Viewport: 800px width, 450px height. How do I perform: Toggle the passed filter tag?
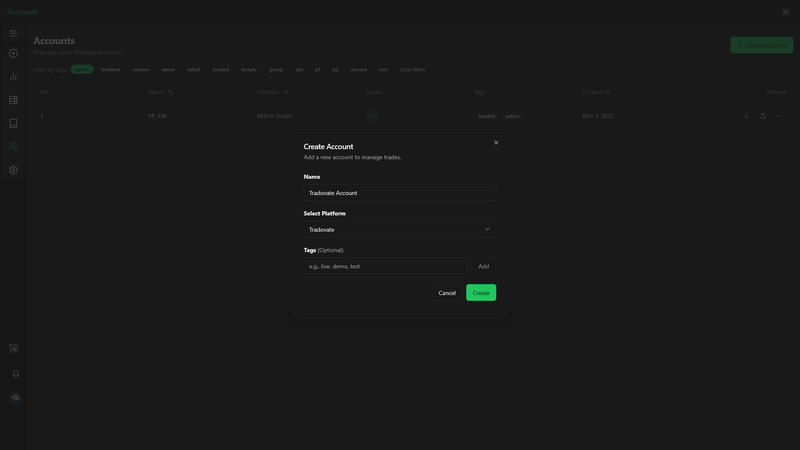coord(359,69)
